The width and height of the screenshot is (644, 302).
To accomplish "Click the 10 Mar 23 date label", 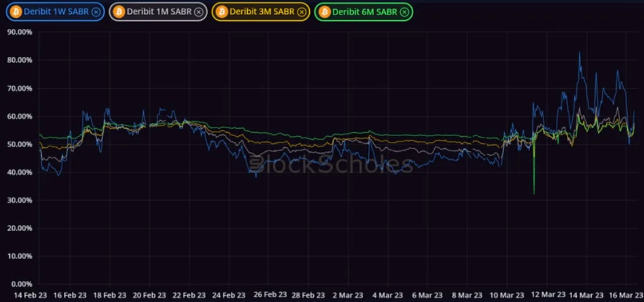I will 507,295.
